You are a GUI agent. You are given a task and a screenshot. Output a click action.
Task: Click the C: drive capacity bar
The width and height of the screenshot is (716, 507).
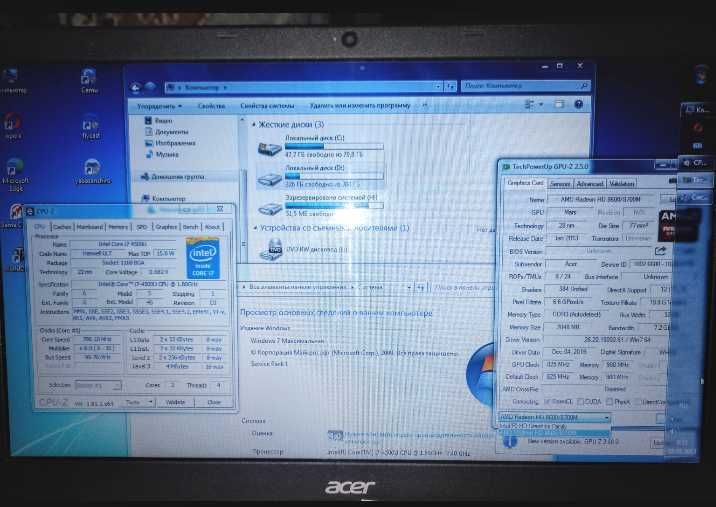pyautogui.click(x=334, y=147)
